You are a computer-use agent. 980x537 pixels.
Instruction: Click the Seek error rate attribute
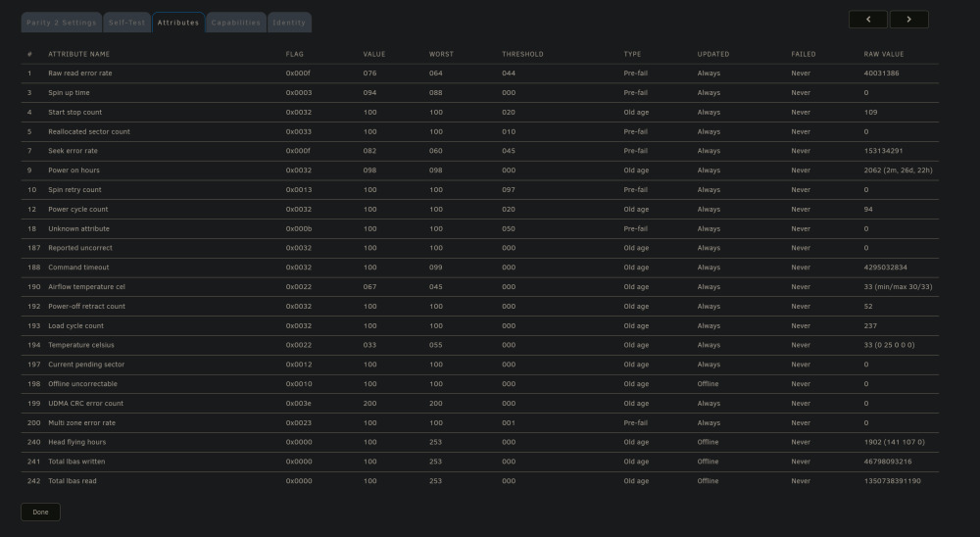73,151
